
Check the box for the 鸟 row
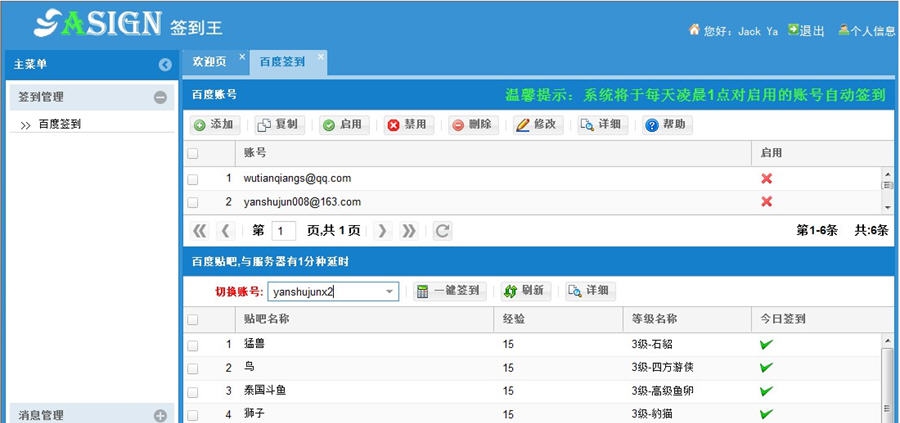(x=193, y=368)
